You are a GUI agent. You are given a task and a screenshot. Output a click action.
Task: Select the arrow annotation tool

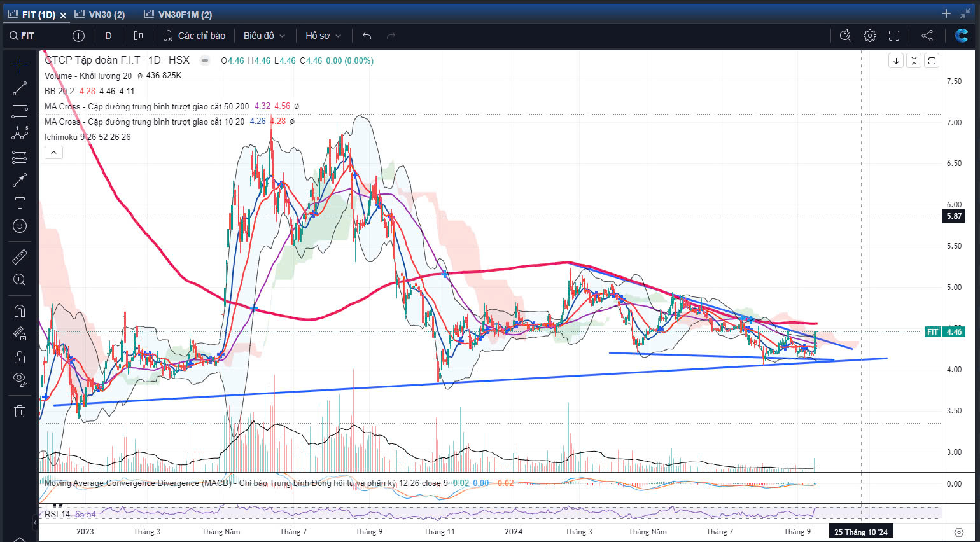(x=20, y=180)
